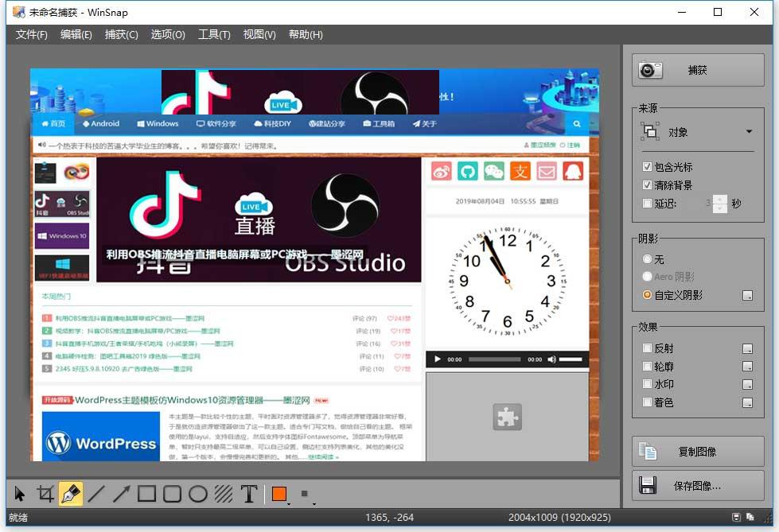Open settings box for 反射 effect
The height and width of the screenshot is (532, 779).
point(747,349)
